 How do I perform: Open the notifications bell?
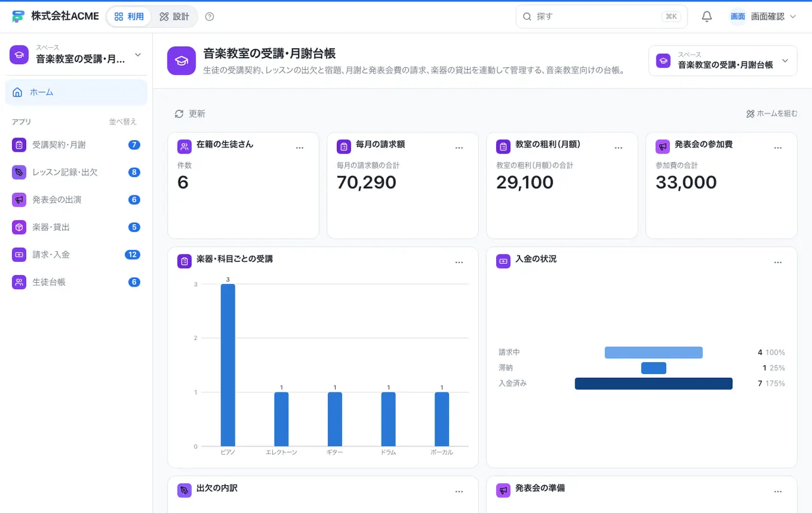pos(707,16)
